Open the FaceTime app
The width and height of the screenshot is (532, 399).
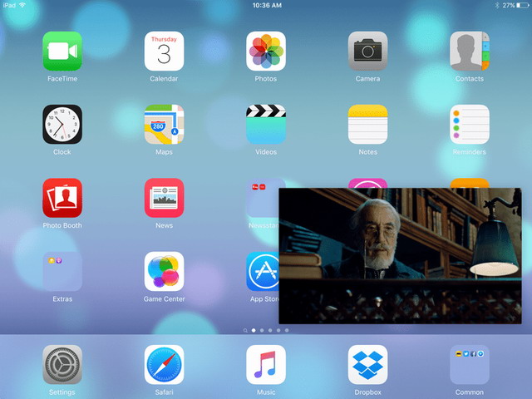pos(62,52)
